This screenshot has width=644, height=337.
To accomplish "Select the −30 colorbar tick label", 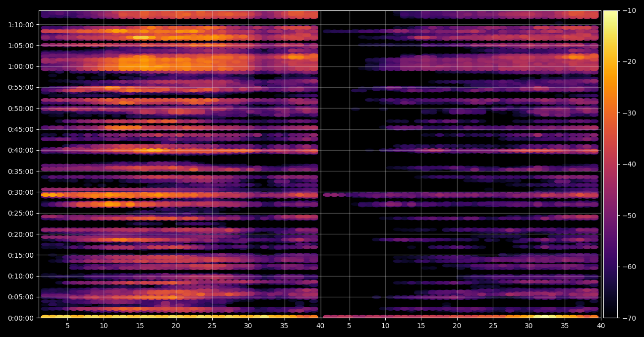I will 629,113.
